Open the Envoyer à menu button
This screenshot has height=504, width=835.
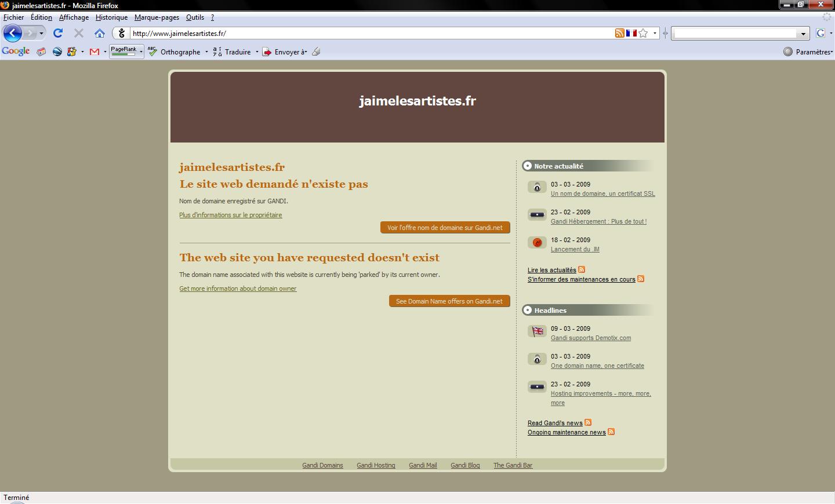click(285, 52)
